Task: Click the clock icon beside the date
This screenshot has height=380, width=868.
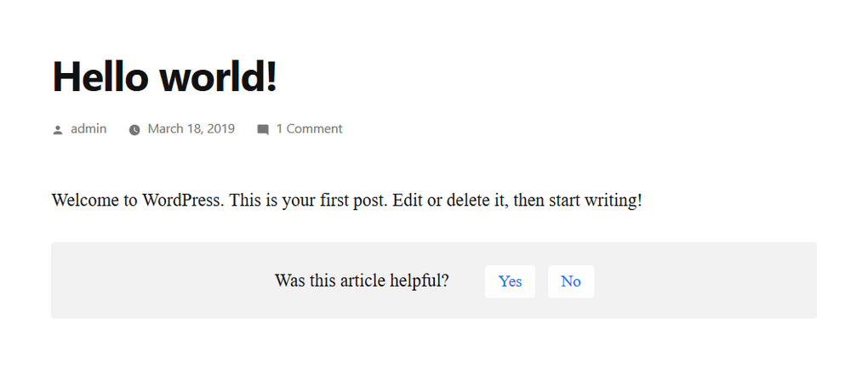Action: [x=134, y=130]
